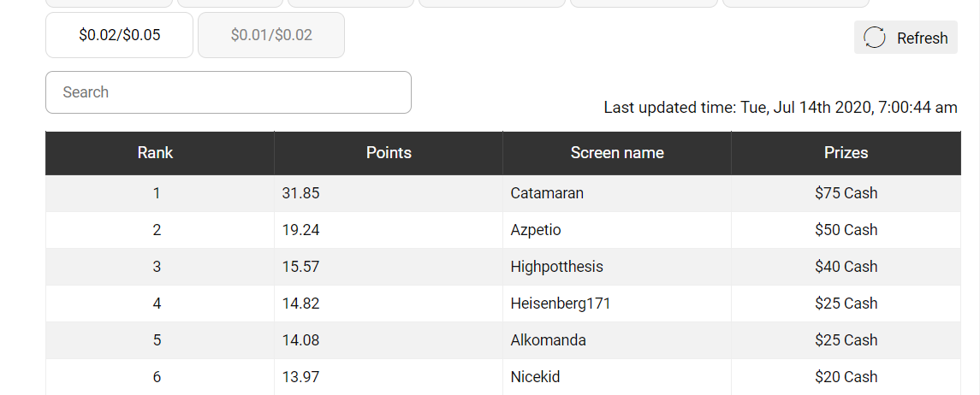Click the Nicekid screen name
The height and width of the screenshot is (395, 980).
point(535,377)
